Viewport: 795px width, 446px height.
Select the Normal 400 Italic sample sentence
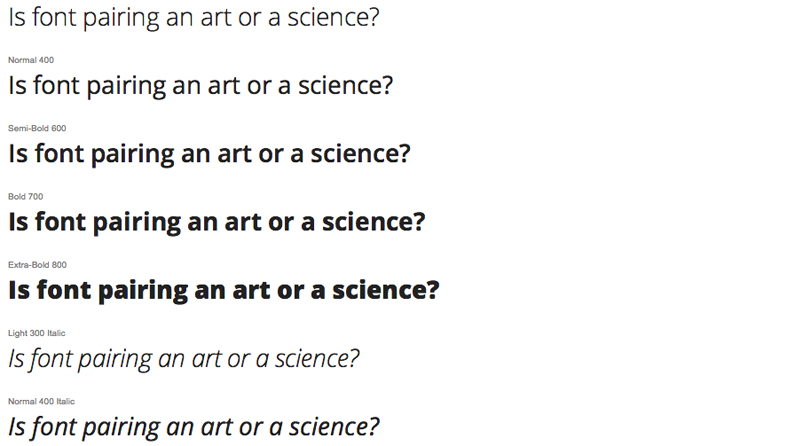[194, 427]
